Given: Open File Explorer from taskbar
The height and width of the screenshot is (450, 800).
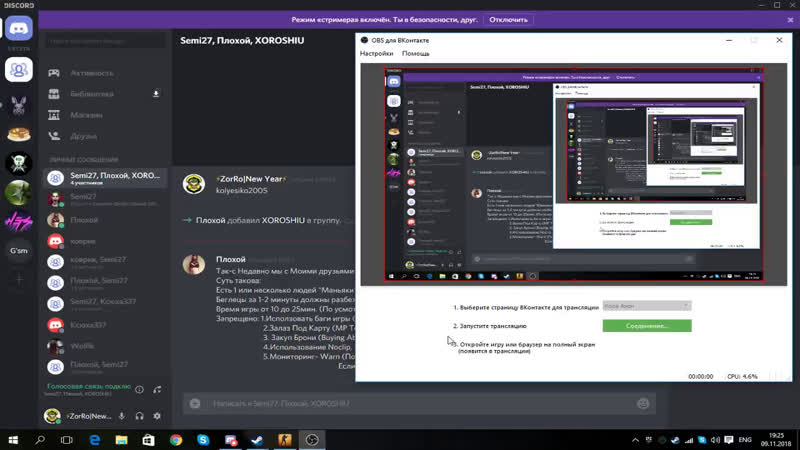Looking at the screenshot, I should (x=121, y=440).
